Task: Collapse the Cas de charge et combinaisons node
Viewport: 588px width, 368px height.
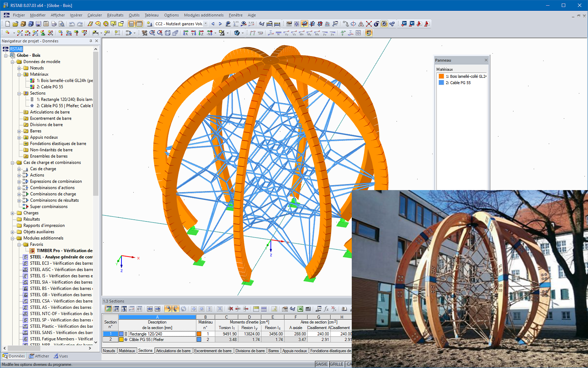Action: [13, 163]
